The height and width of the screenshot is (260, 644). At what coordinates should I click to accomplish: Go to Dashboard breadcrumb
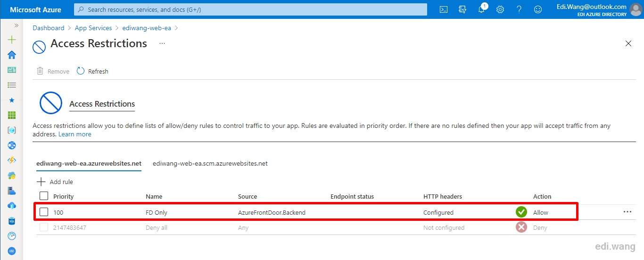tap(49, 28)
